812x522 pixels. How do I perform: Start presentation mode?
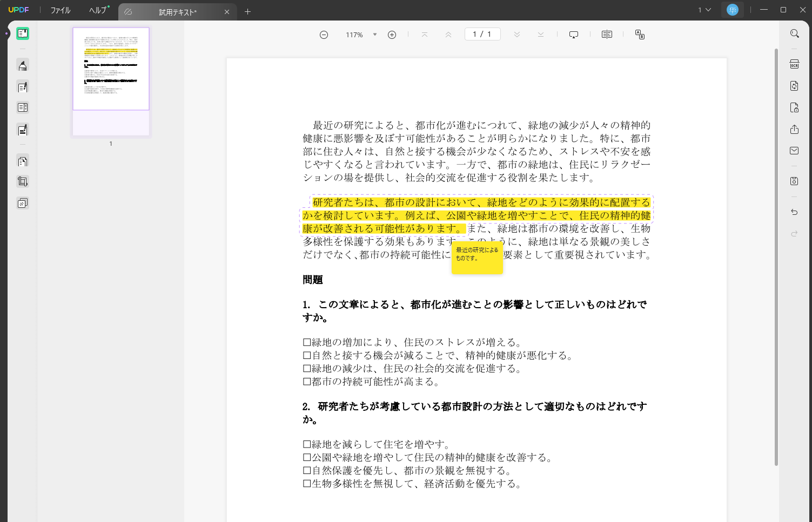(x=573, y=34)
